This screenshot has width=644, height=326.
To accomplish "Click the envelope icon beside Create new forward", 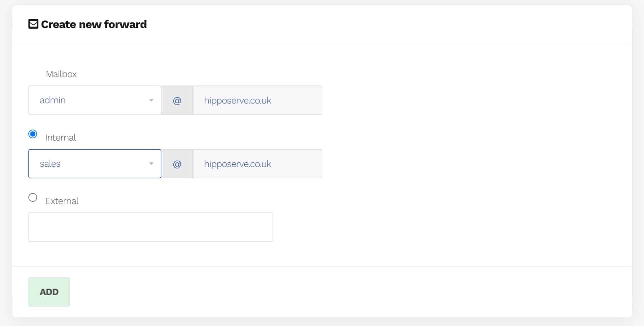I will click(x=33, y=24).
